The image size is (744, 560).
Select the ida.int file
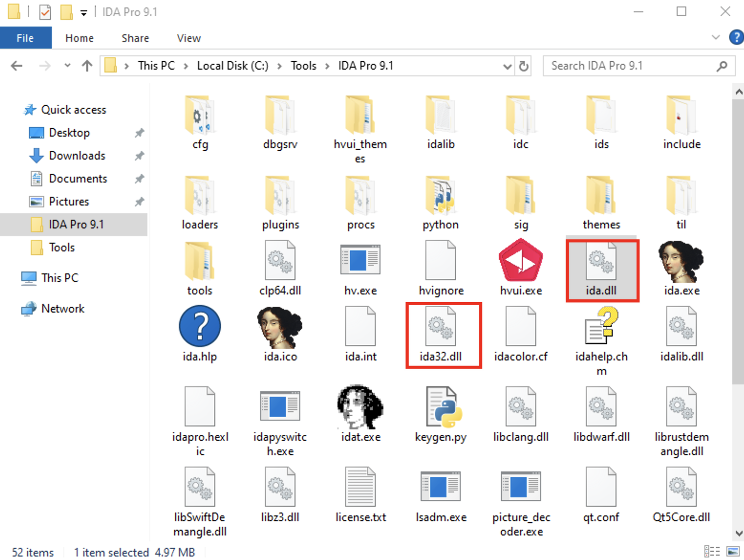click(360, 334)
